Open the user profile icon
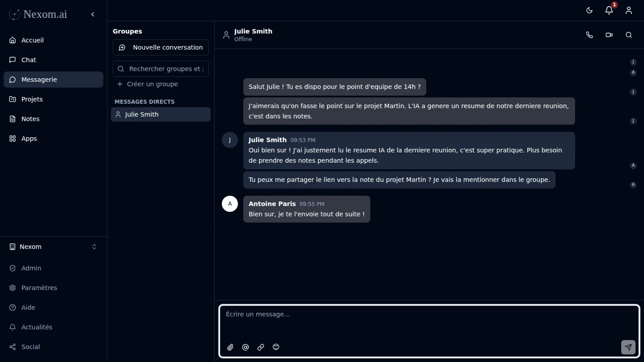Viewport: 644px width, 362px height. 628,10
